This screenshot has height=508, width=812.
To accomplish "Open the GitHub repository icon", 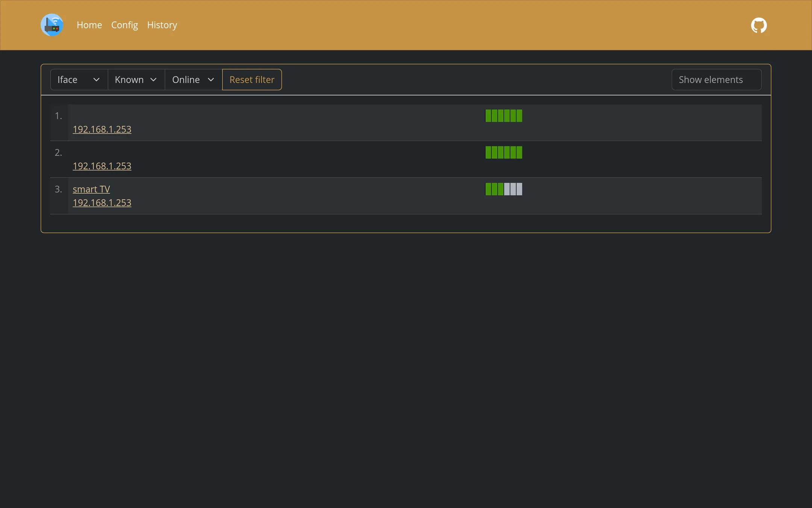I will point(759,25).
